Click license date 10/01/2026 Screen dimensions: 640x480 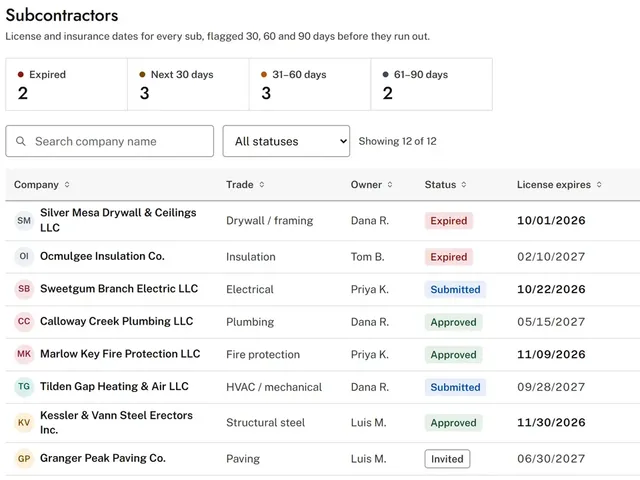pyautogui.click(x=551, y=220)
